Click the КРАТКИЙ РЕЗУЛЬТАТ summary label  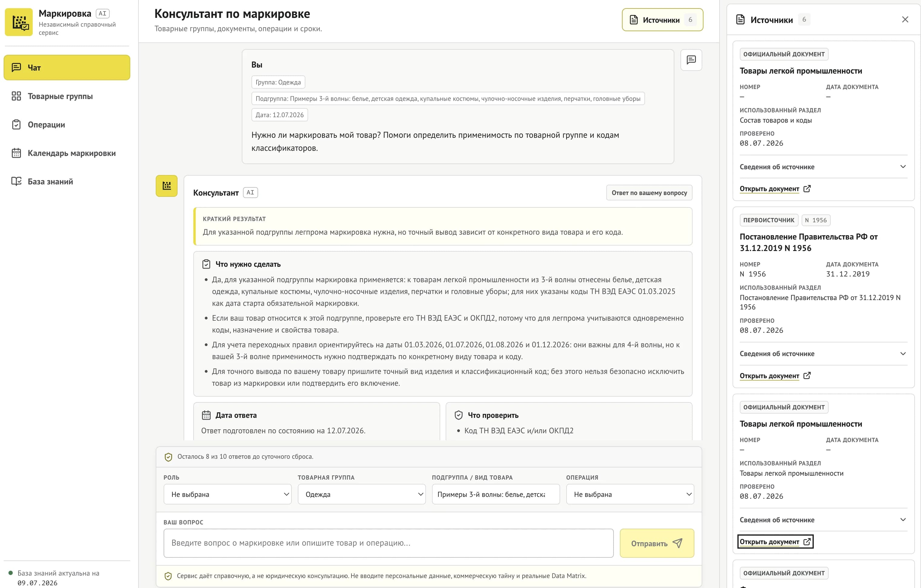click(234, 219)
